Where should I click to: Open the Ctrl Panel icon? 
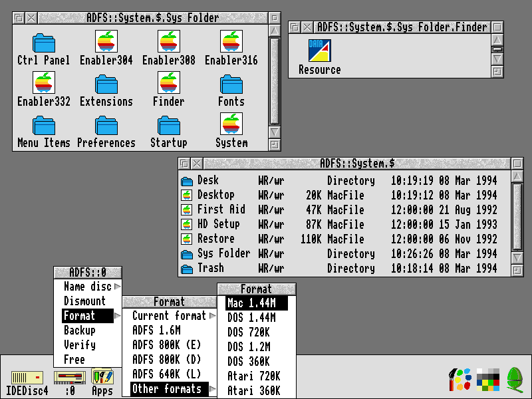tap(43, 43)
